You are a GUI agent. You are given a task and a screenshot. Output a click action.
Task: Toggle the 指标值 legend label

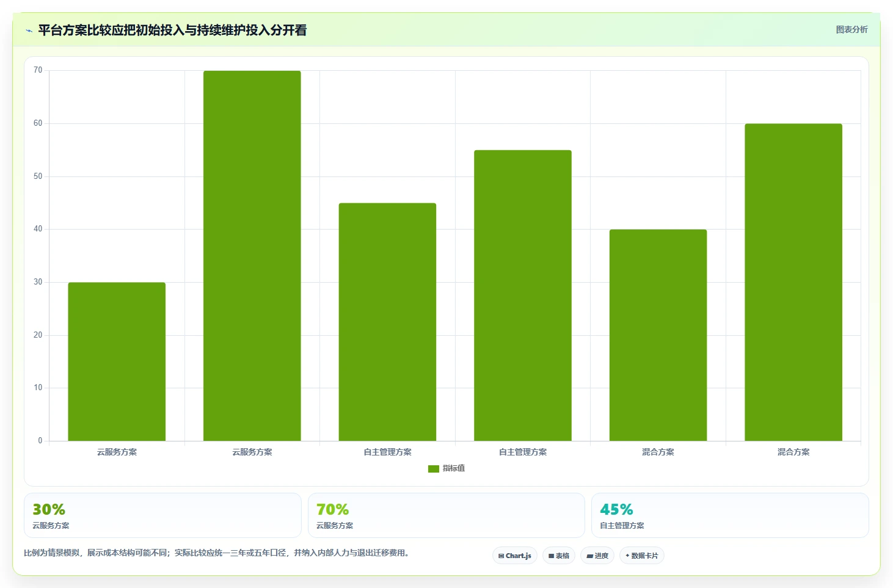[454, 468]
